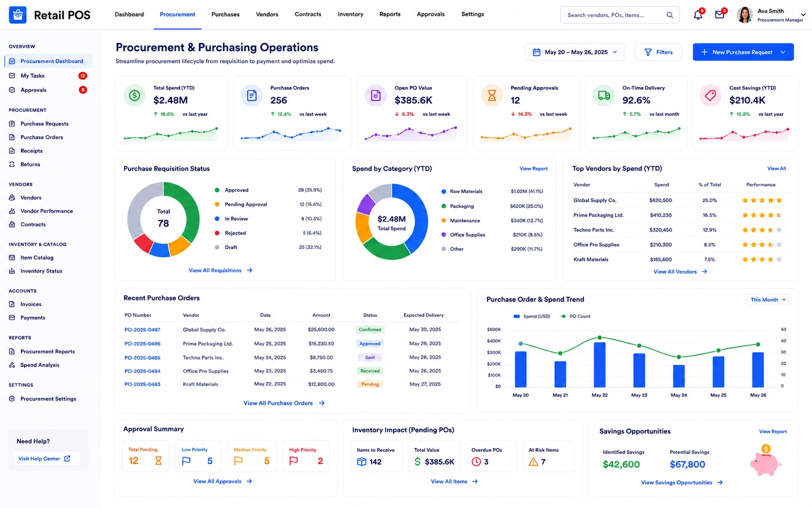812x508 pixels.
Task: Toggle the PO Count legend marker
Action: tap(564, 316)
